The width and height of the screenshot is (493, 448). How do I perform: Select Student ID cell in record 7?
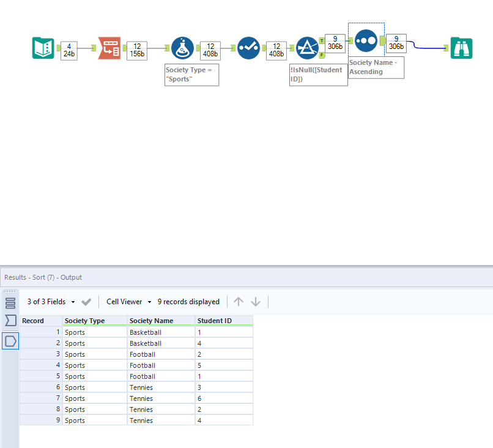(x=224, y=398)
